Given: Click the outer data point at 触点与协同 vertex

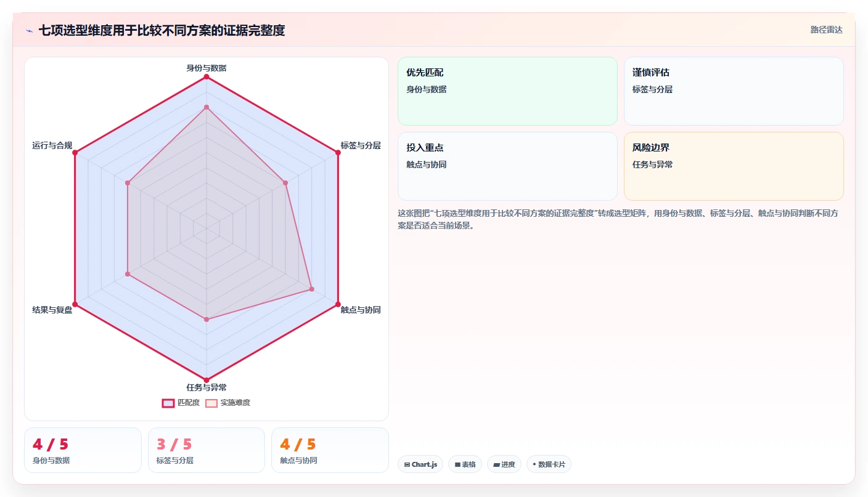Looking at the screenshot, I should 338,304.
